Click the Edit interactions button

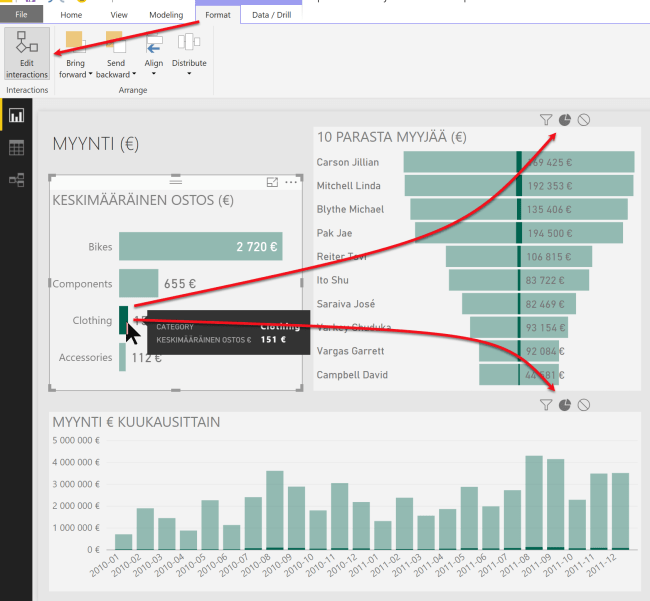tap(27, 54)
